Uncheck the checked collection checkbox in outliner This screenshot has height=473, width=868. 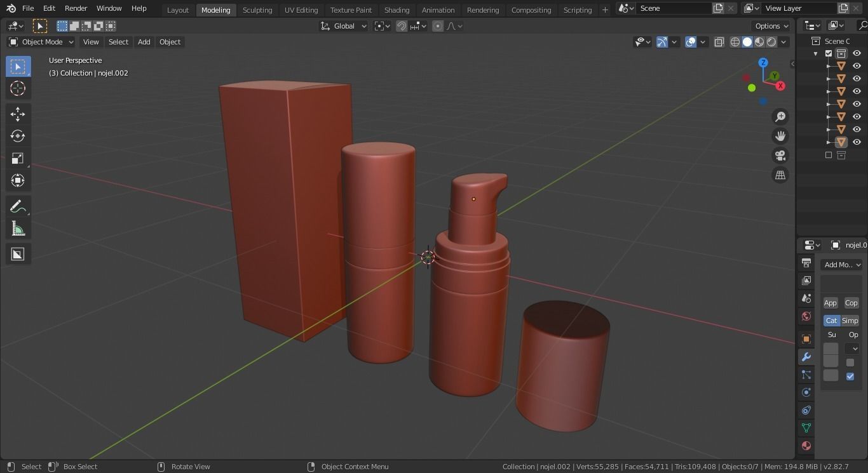[829, 53]
